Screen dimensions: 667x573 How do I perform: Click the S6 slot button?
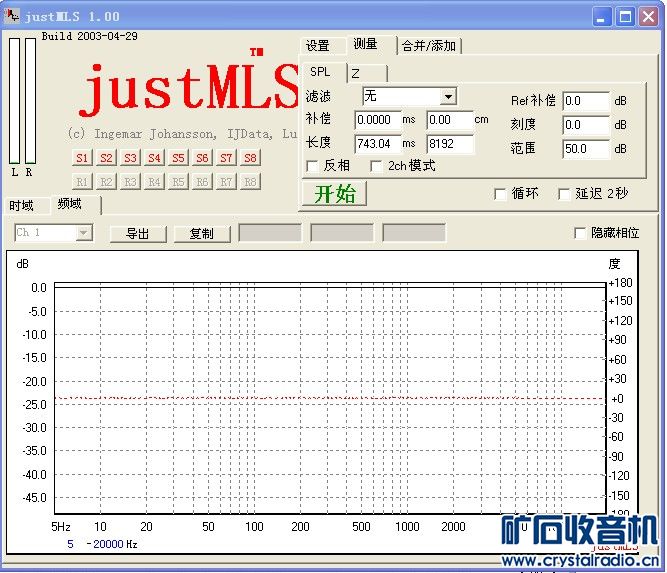point(202,158)
